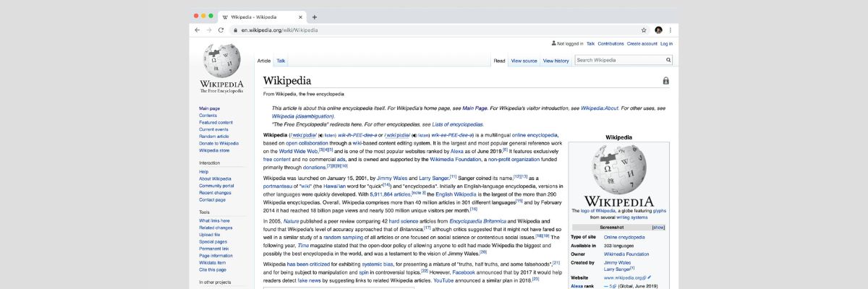Follow the Encyclopædia Britannica link

point(478,220)
